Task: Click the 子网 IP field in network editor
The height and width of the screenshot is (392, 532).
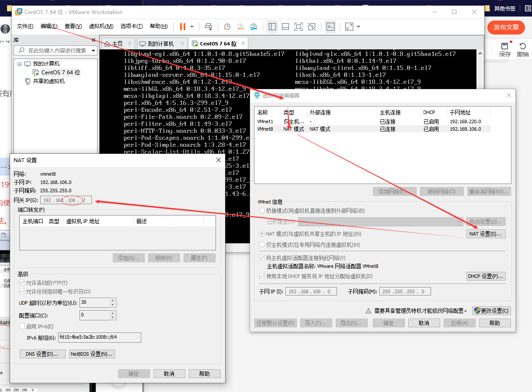Action: 311,291
